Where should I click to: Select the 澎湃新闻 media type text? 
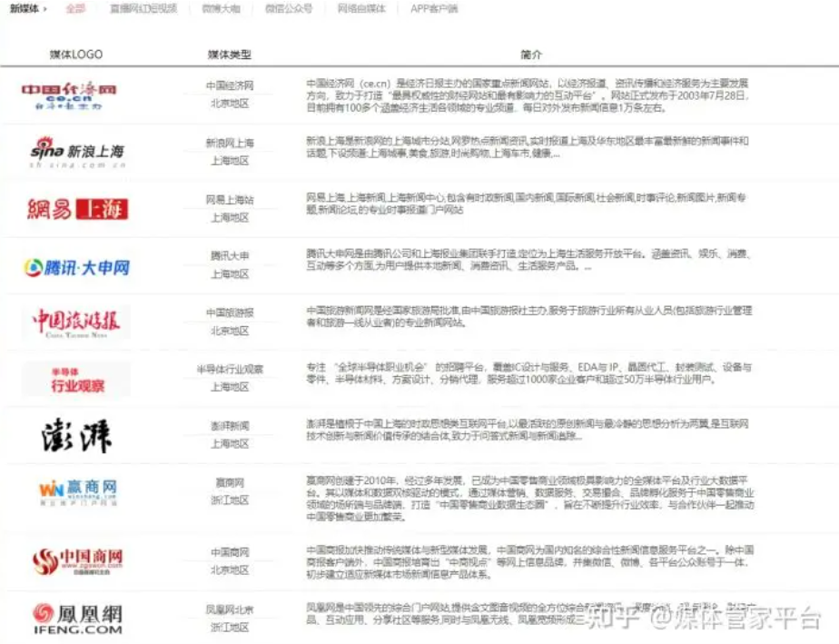click(x=230, y=426)
